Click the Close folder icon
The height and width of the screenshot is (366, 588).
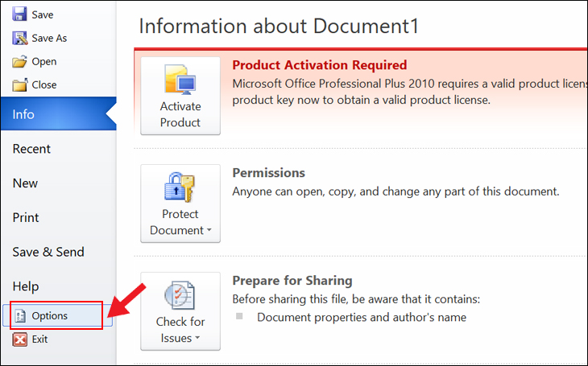[x=20, y=84]
